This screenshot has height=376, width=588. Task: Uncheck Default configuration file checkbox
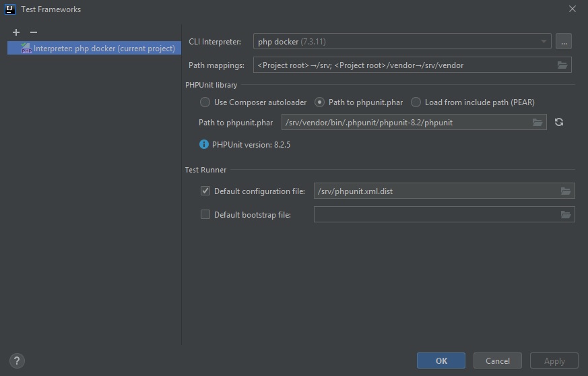(205, 191)
